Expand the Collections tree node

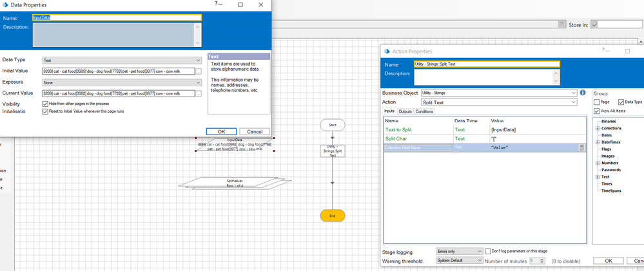pos(596,127)
